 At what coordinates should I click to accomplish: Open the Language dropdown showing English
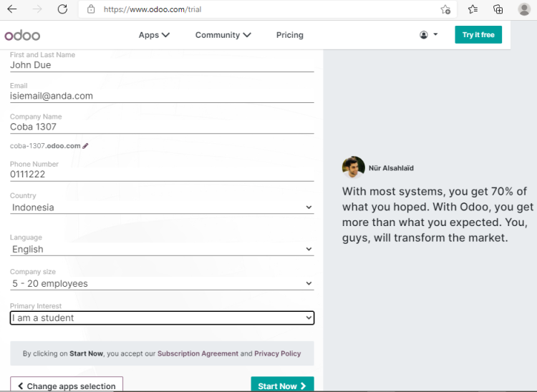[162, 249]
